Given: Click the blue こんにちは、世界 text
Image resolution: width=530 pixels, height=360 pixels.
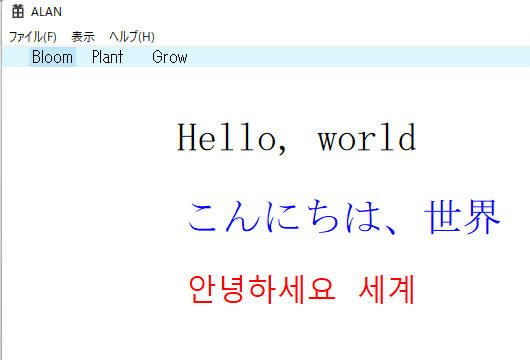Looking at the screenshot, I should coord(344,216).
